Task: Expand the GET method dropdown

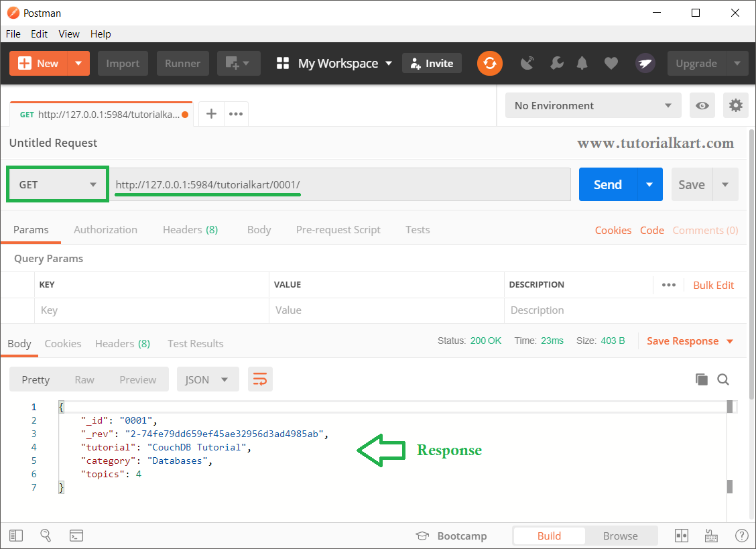Action: (58, 184)
